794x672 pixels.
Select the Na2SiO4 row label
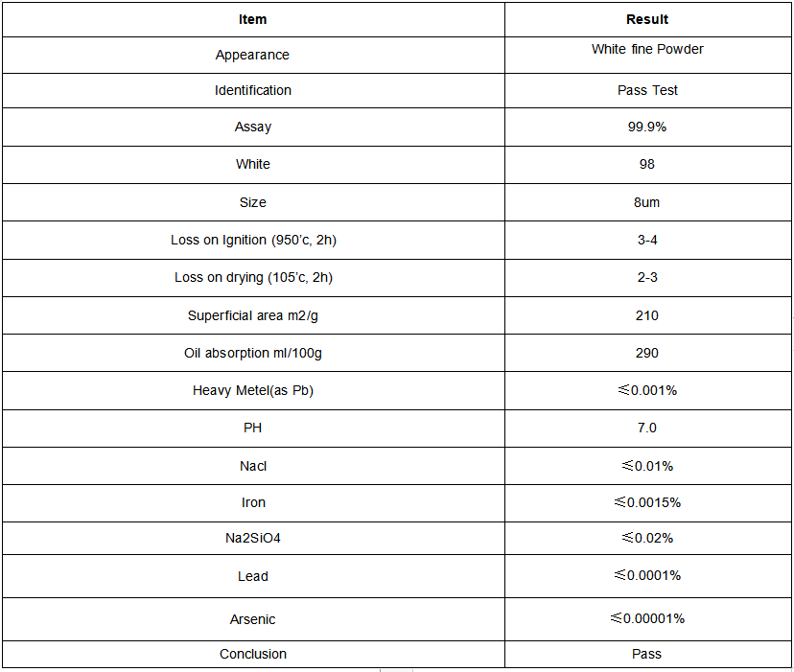pyautogui.click(x=253, y=538)
